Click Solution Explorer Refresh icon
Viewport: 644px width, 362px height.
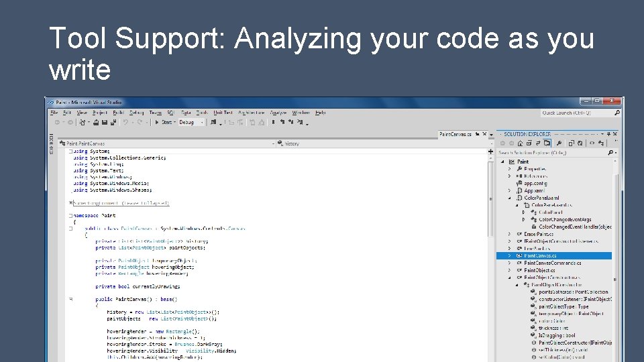[580, 143]
